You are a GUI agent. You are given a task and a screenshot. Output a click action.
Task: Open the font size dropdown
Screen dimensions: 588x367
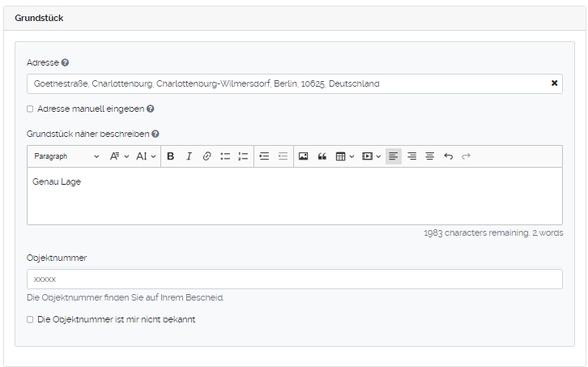[146, 156]
